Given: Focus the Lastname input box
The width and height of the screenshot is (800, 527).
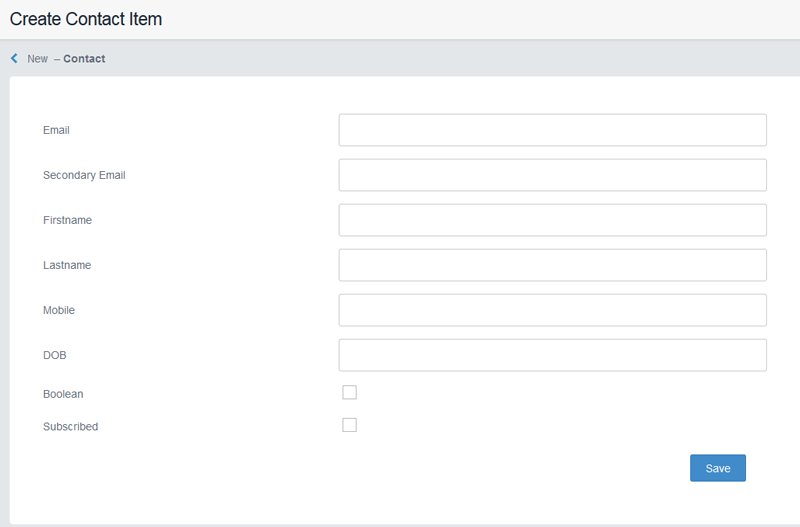Looking at the screenshot, I should 552,265.
